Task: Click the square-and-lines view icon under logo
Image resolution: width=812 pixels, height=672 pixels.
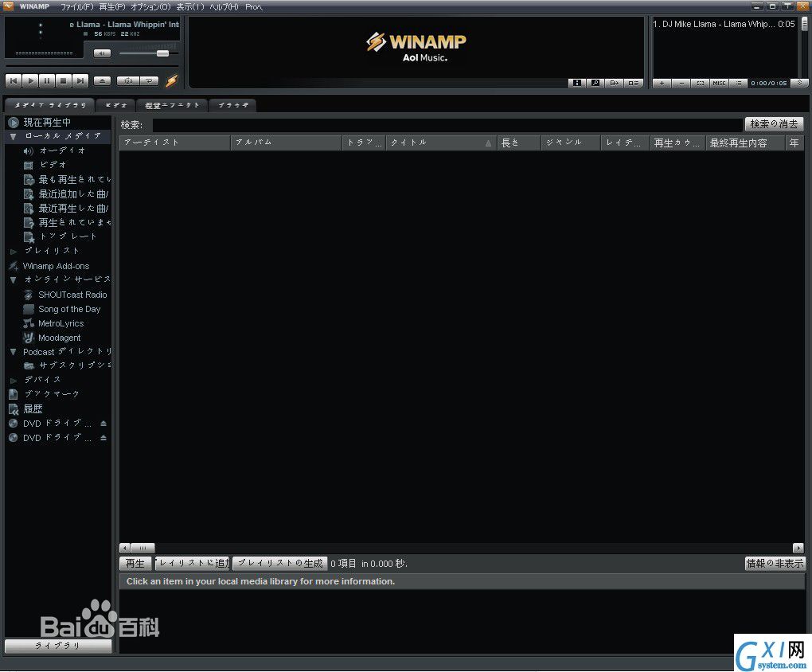Action: 633,83
